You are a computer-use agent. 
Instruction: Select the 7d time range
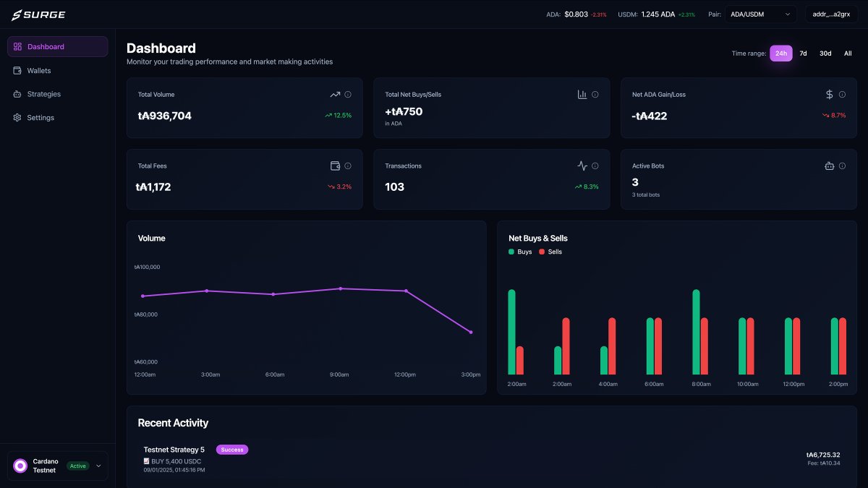(x=803, y=53)
